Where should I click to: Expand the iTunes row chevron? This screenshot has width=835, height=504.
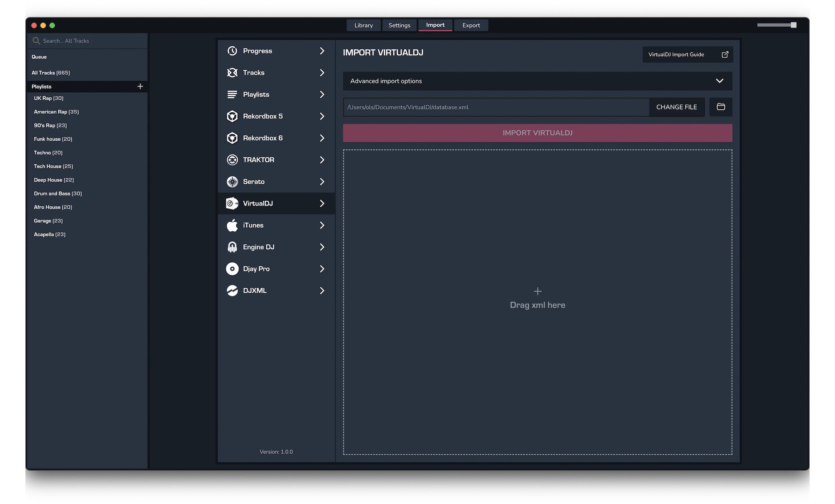tap(322, 225)
